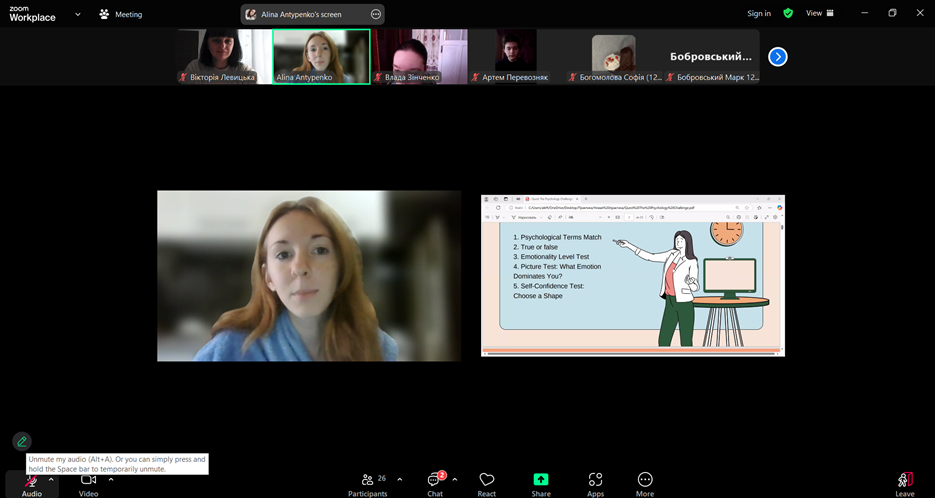Screen dimensions: 935x498
Task: Click the Zoom Workplace logo
Action: coord(32,14)
